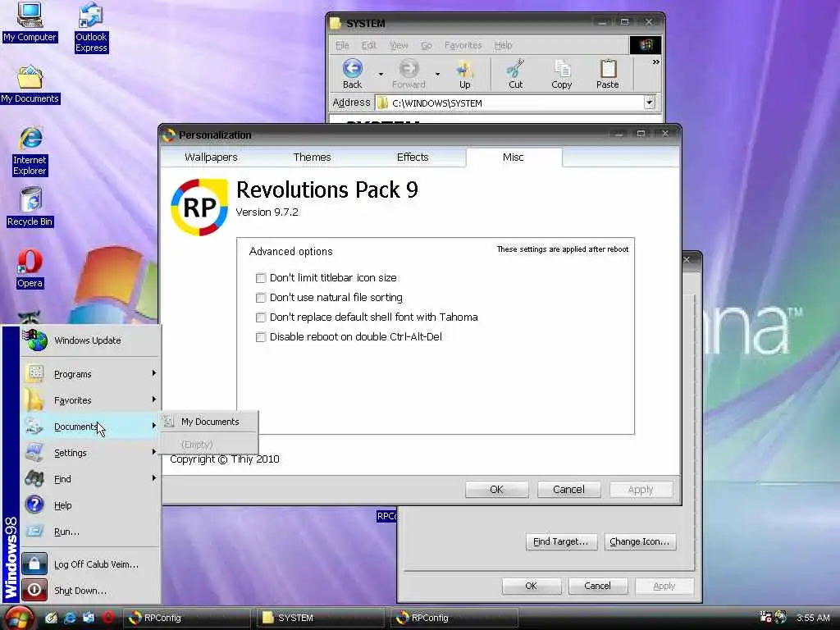Click Copy icon in SYSTEM toolbar
Screen dimensions: 840x630
coord(561,74)
